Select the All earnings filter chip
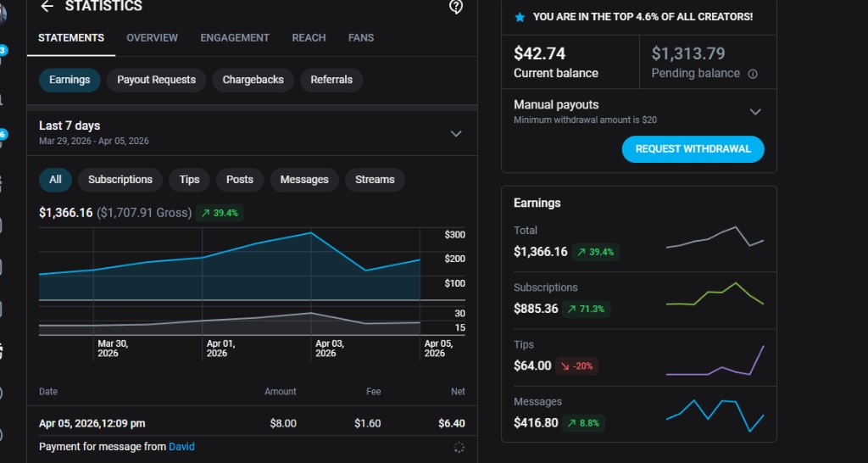Viewport: 868px width, 463px height. tap(55, 180)
